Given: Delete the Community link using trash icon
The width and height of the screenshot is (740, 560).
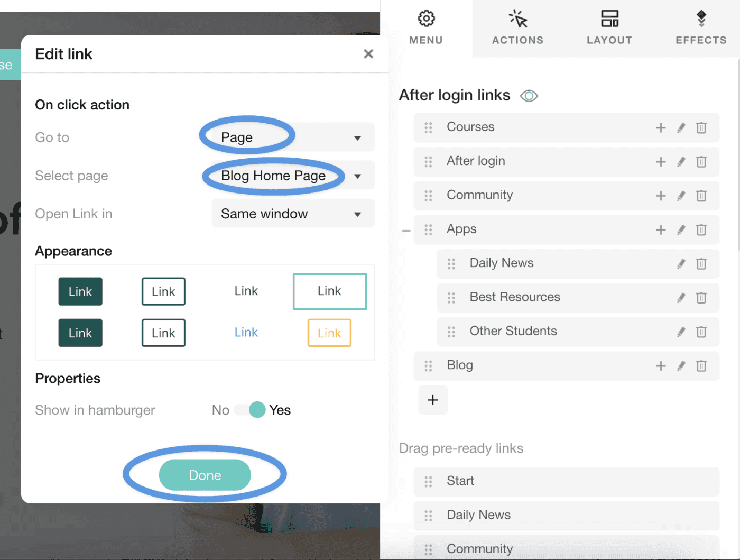Looking at the screenshot, I should point(701,196).
